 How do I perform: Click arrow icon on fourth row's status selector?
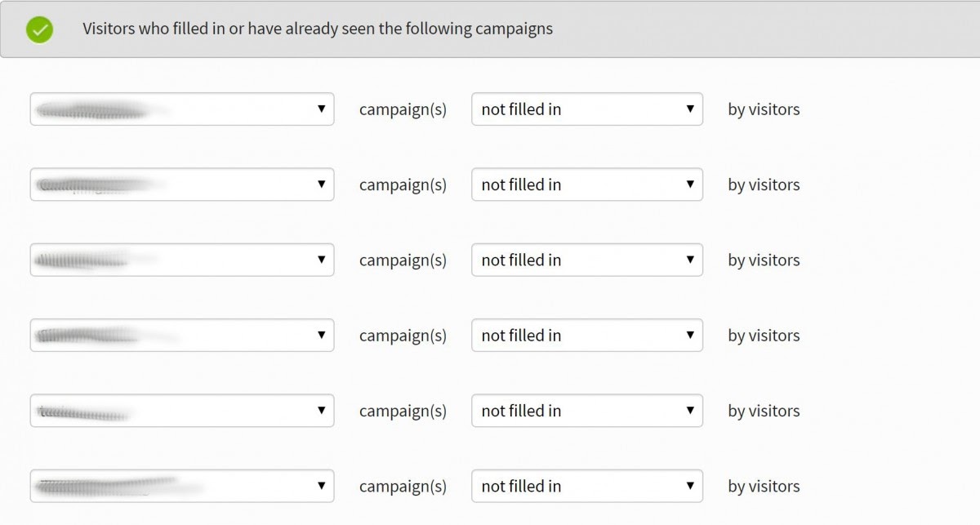pyautogui.click(x=690, y=336)
